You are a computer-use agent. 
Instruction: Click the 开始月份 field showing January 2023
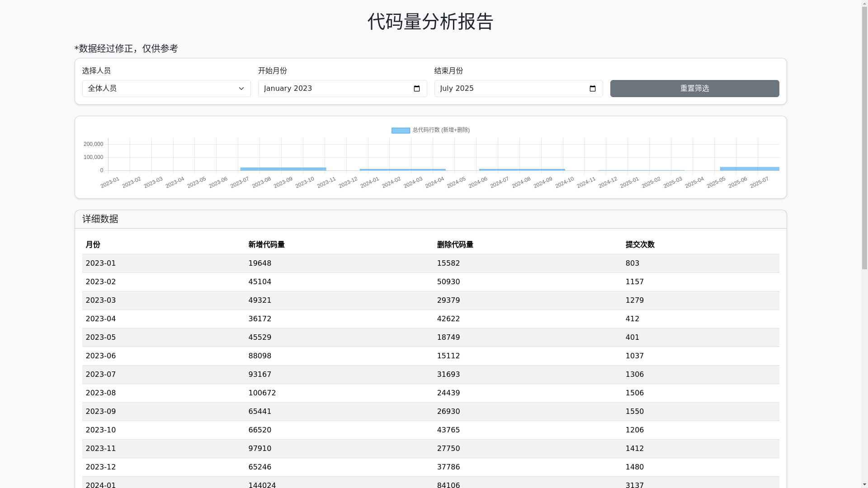342,89
